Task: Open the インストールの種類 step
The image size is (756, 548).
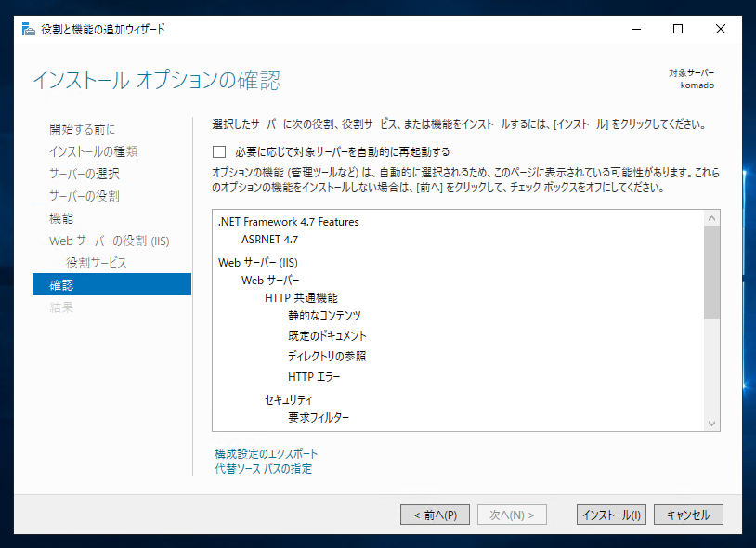Action: (94, 151)
